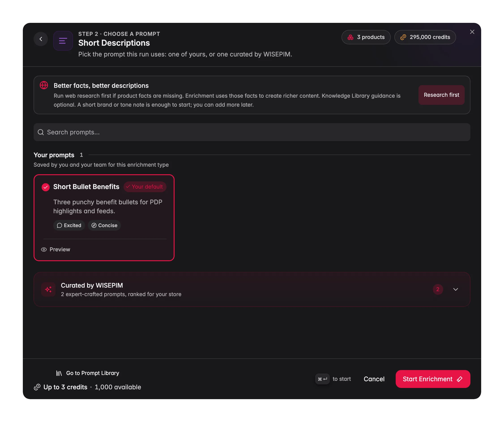Screen dimensions: 504x422
Task: Click the library books icon
Action: 59,373
